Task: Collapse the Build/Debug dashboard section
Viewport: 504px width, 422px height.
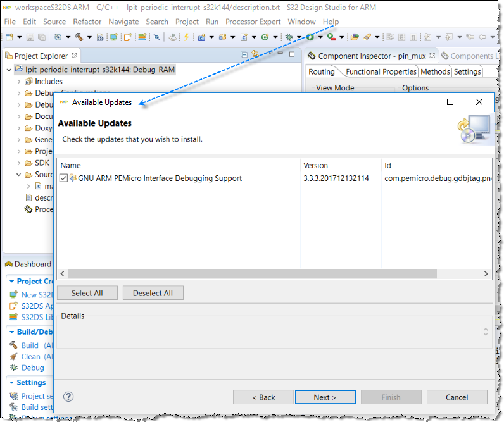Action: coord(11,332)
